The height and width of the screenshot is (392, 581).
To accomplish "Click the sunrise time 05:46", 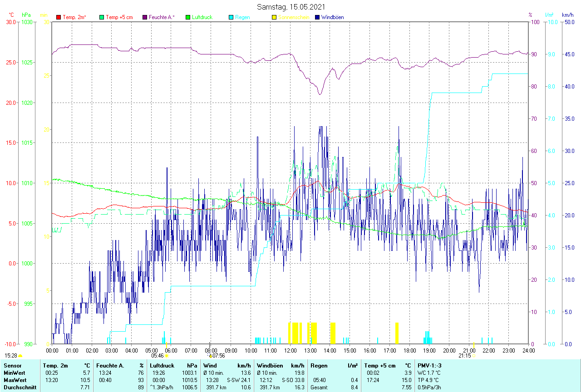I will [158, 356].
